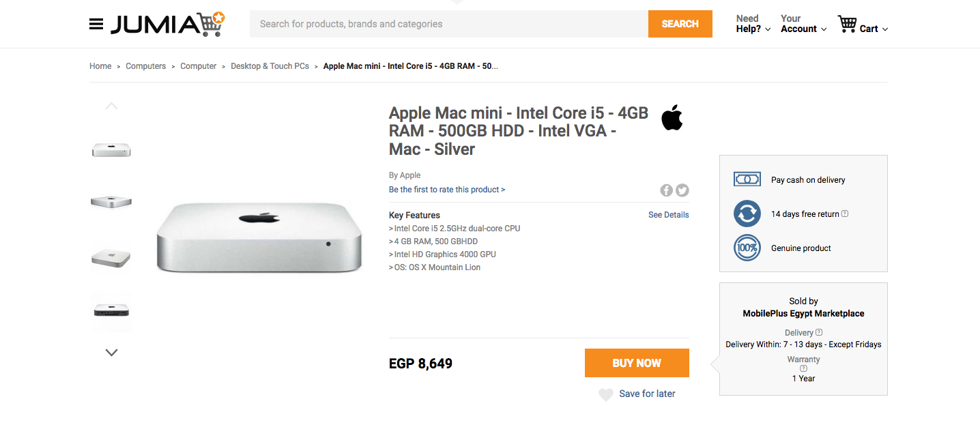Open the See Details link
Image resolution: width=980 pixels, height=425 pixels.
(668, 214)
